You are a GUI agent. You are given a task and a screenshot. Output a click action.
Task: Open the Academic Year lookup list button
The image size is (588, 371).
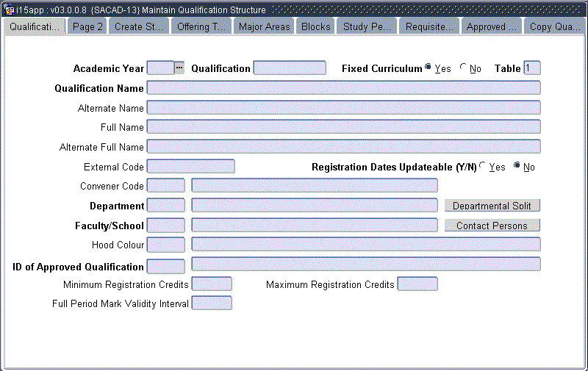179,68
